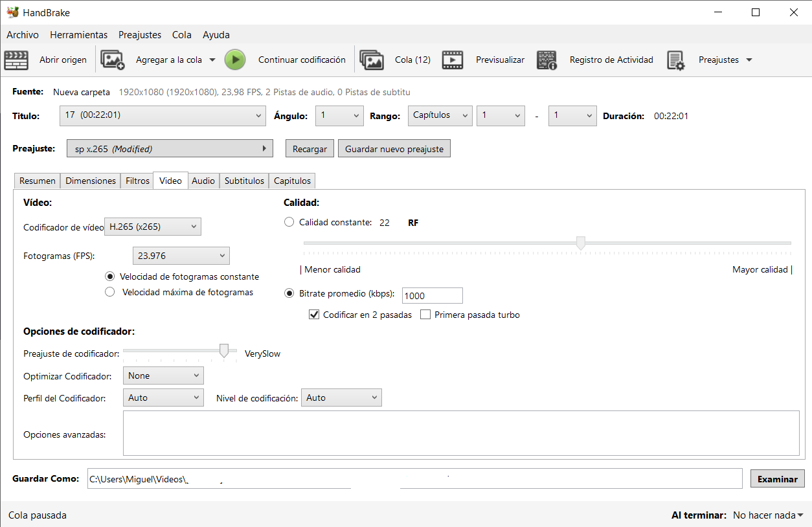Open the Perfil del Codificador dropdown

coord(163,398)
